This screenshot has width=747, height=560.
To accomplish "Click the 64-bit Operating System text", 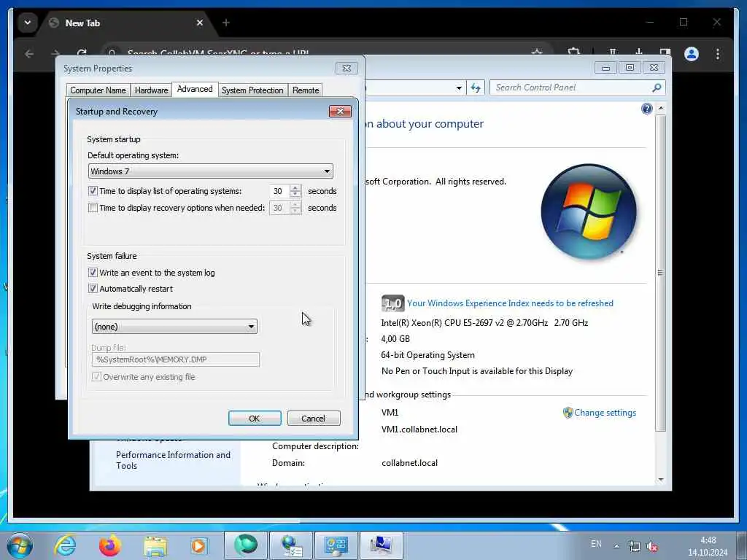I will 427,355.
